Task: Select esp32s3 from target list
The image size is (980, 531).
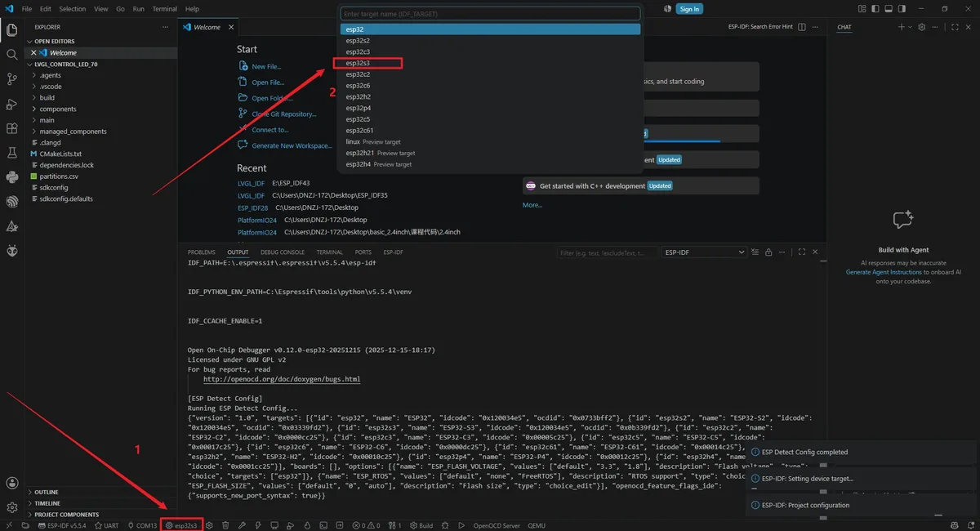Action: click(490, 63)
